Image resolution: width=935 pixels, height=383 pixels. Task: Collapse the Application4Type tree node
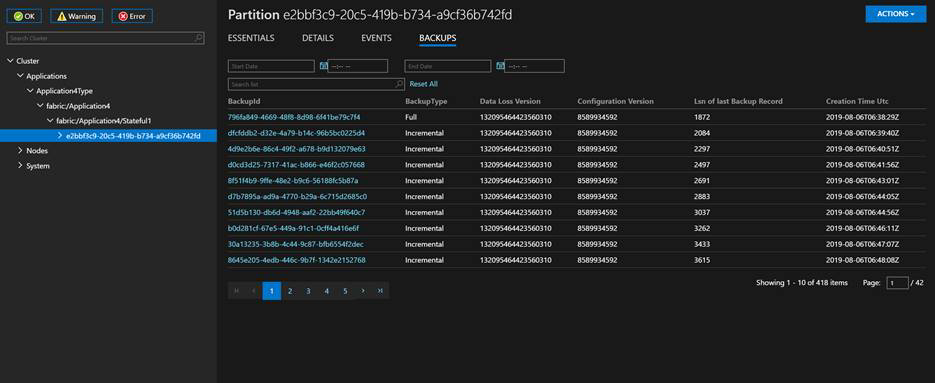coord(31,91)
